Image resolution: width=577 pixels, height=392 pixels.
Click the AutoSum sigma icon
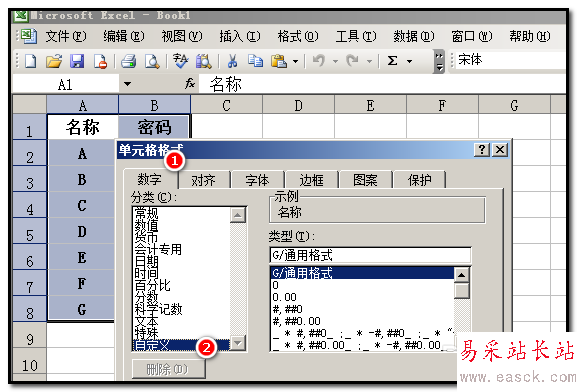393,61
